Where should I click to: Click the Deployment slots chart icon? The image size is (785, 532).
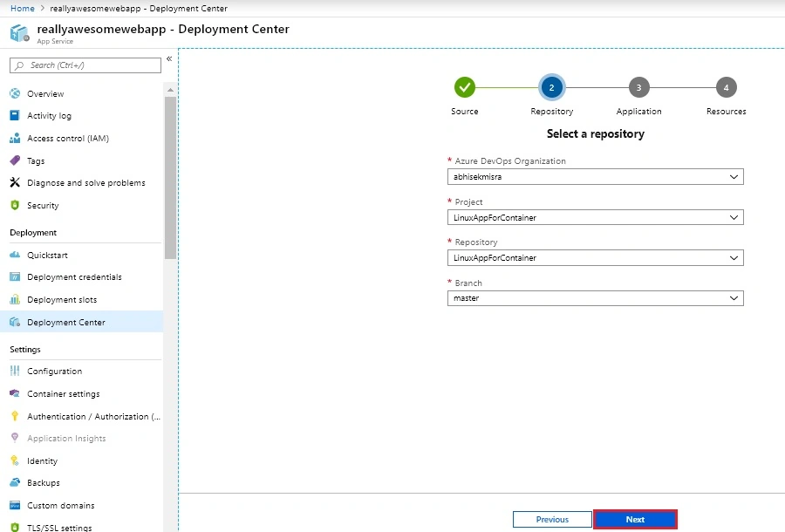[x=15, y=299]
